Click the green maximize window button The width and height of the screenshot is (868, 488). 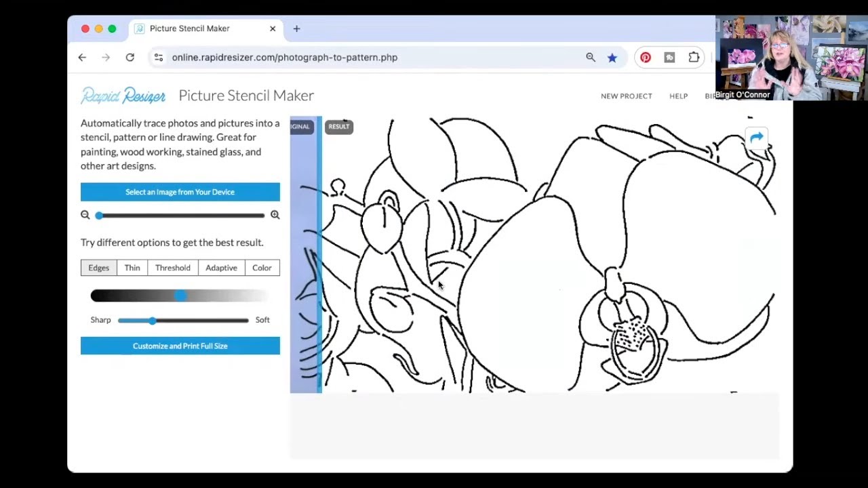pyautogui.click(x=112, y=28)
